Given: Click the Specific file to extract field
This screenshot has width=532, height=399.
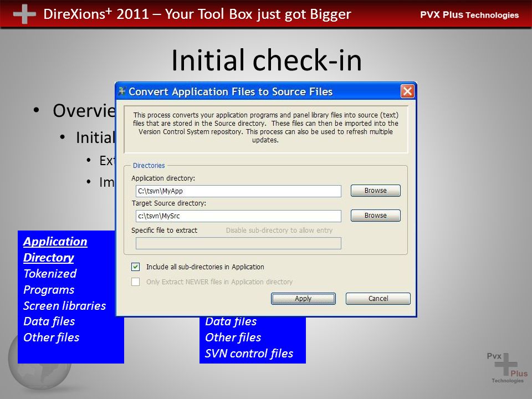Looking at the screenshot, I should (238, 243).
